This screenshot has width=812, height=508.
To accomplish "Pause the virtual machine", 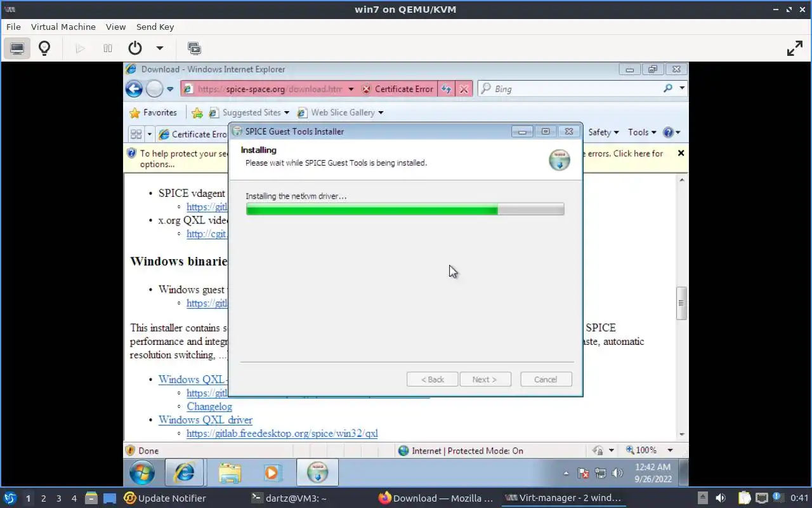I will pyautogui.click(x=108, y=48).
